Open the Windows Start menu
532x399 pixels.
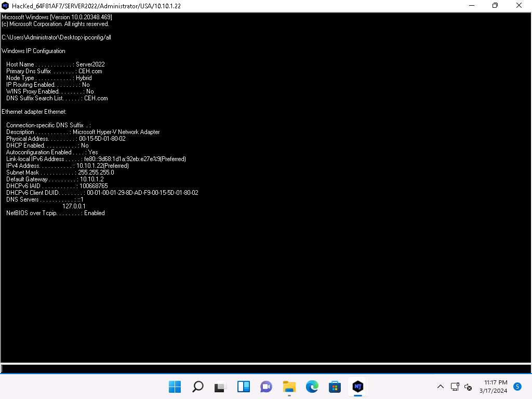click(x=175, y=387)
